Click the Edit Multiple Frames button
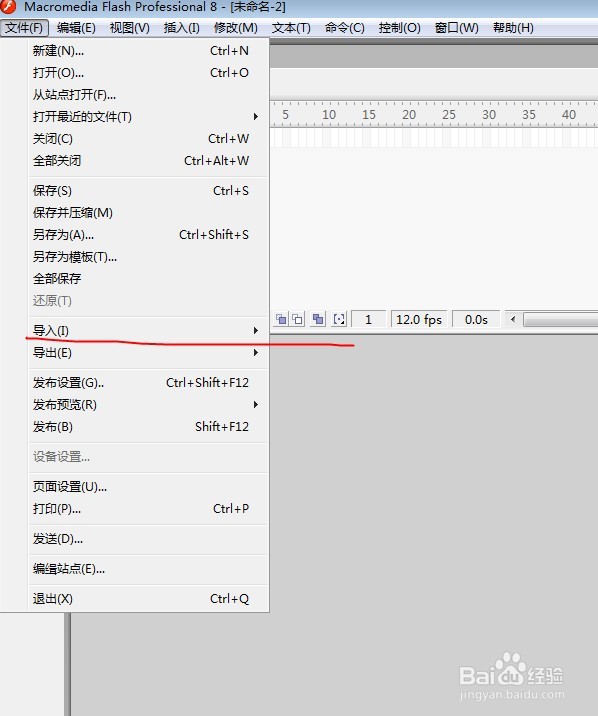Image resolution: width=598 pixels, height=716 pixels. pyautogui.click(x=318, y=319)
